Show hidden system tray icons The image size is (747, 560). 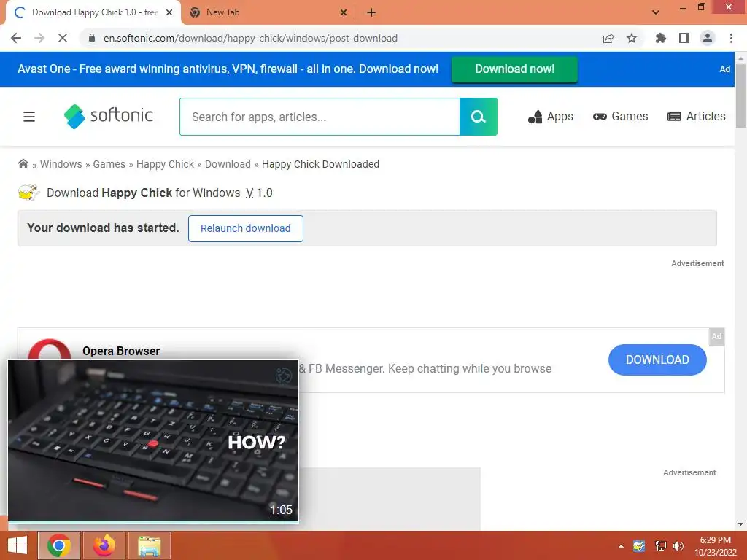[621, 546]
